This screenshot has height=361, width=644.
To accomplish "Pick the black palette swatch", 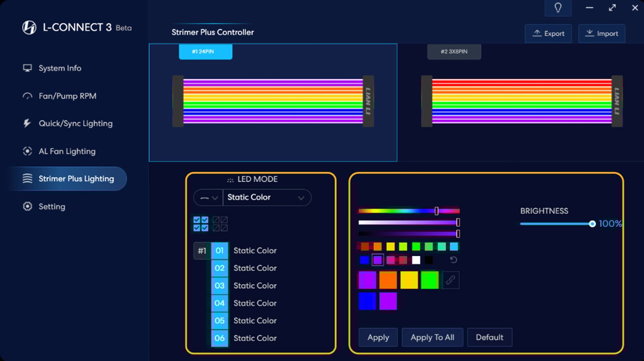I will pyautogui.click(x=429, y=260).
